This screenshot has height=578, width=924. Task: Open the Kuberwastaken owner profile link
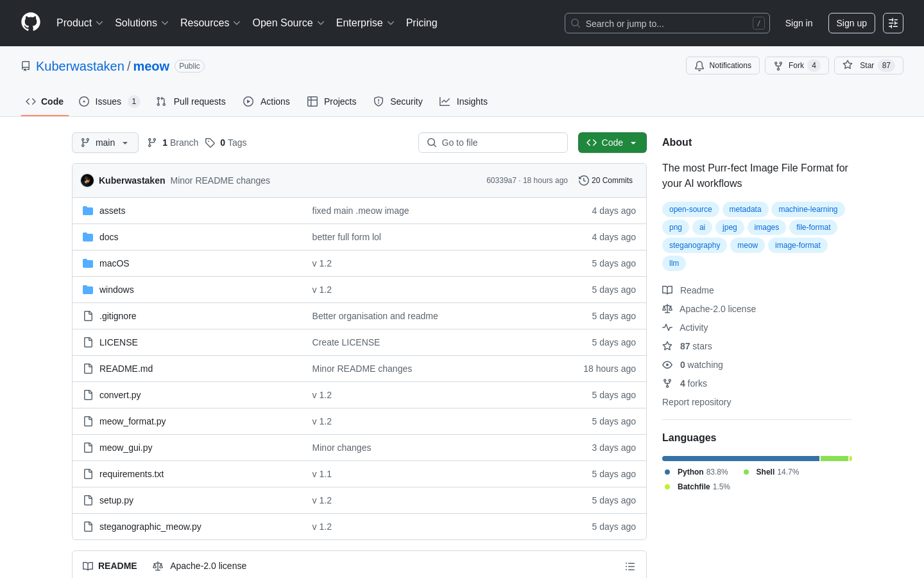[80, 66]
